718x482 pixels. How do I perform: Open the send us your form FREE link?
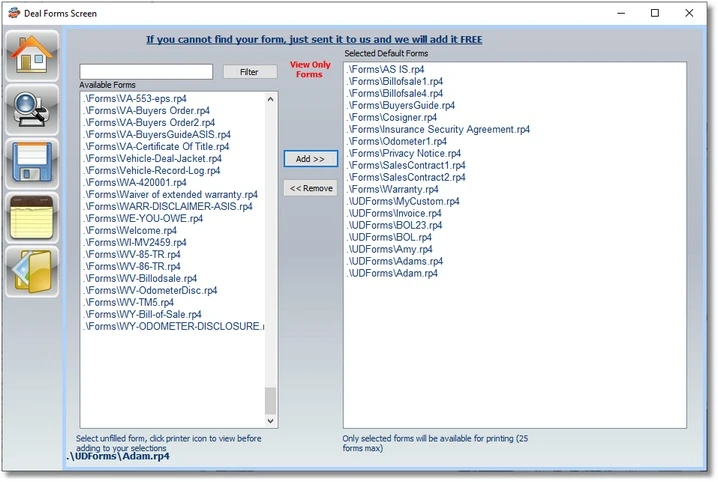314,39
